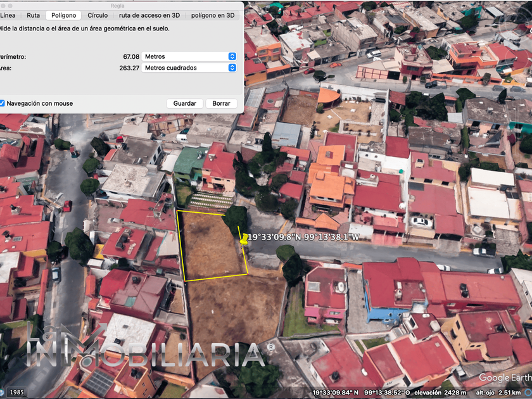The image size is (532, 399).
Task: Switch to polígono en 3D tab
Action: point(213,15)
